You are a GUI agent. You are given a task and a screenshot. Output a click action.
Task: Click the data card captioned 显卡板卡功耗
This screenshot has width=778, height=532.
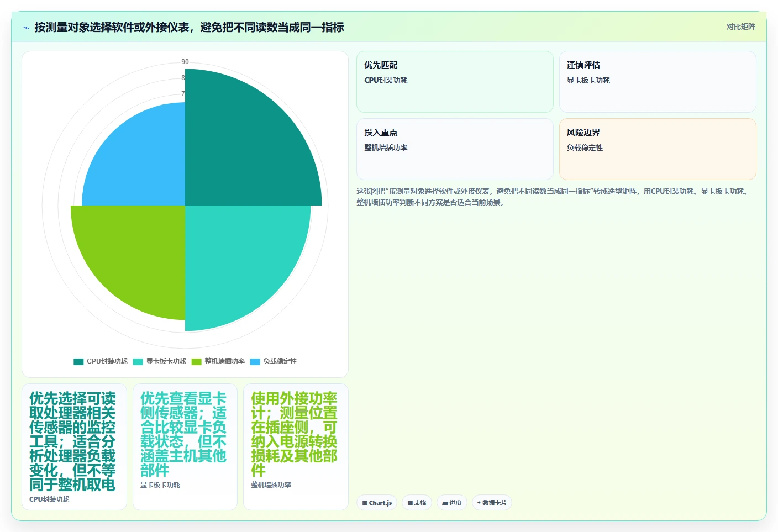pos(185,447)
